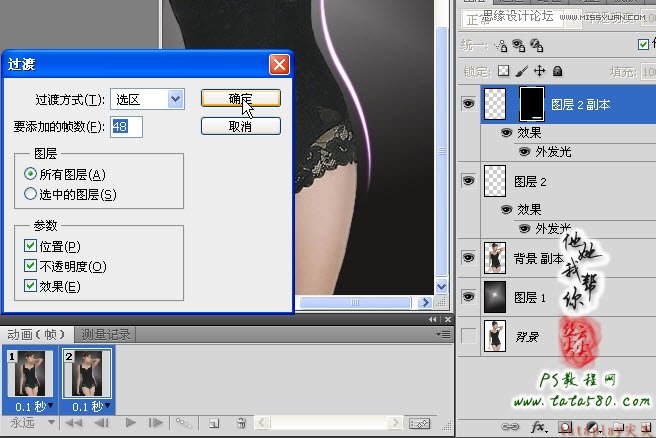Hide the 图层 1 layer eye
Screen dimensions: 656x438
tap(467, 297)
